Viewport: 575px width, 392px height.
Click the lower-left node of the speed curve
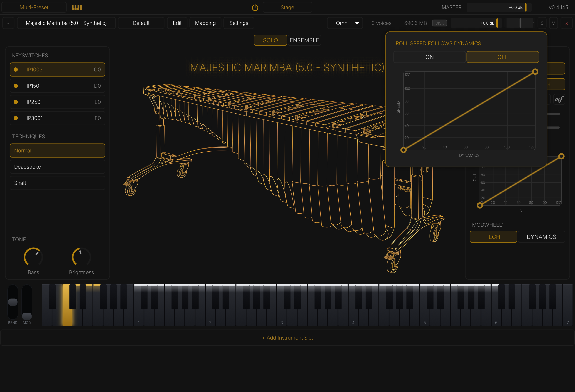click(x=404, y=150)
